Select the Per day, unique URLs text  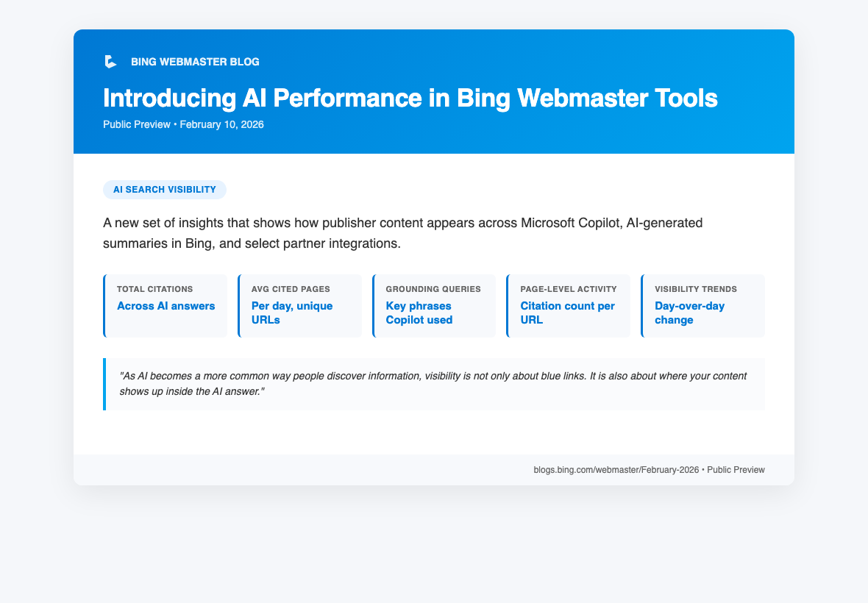point(292,313)
